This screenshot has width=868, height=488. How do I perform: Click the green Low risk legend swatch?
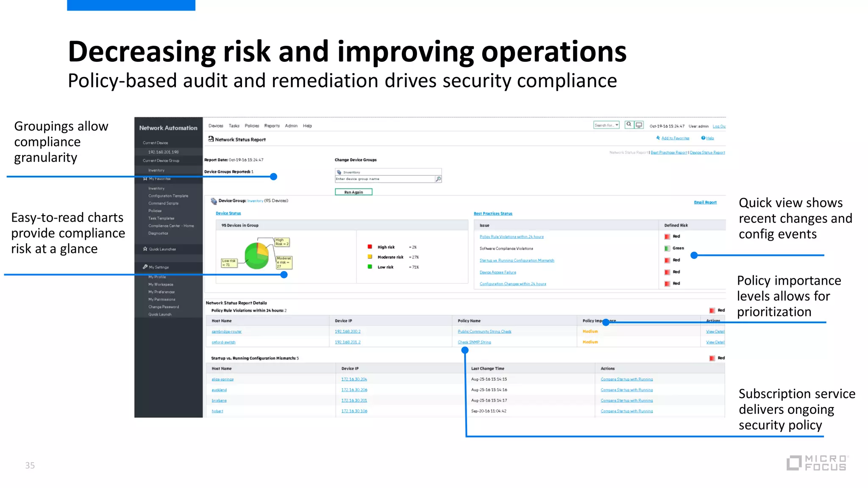370,267
